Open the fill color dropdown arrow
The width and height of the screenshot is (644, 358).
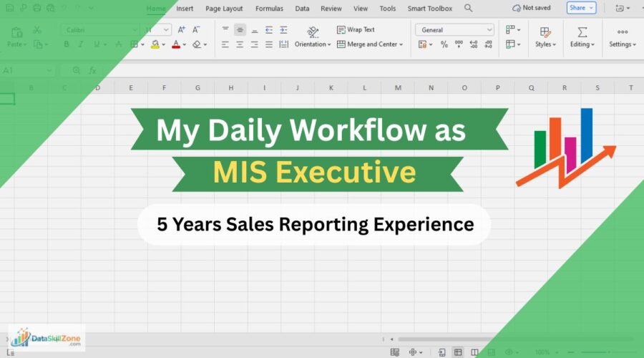pyautogui.click(x=163, y=44)
